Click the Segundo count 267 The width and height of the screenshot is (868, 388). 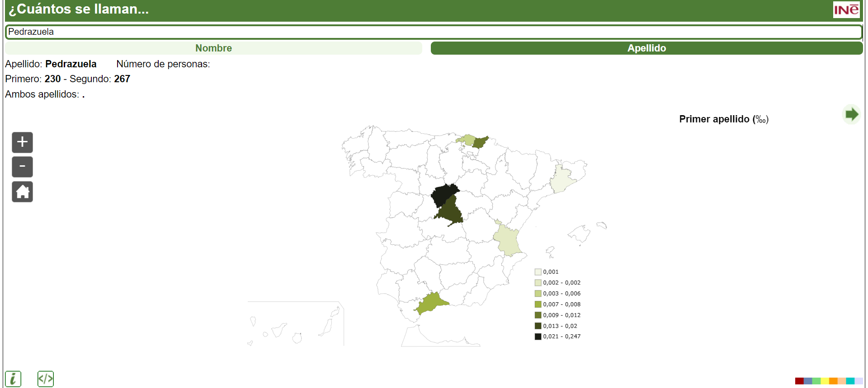point(122,79)
